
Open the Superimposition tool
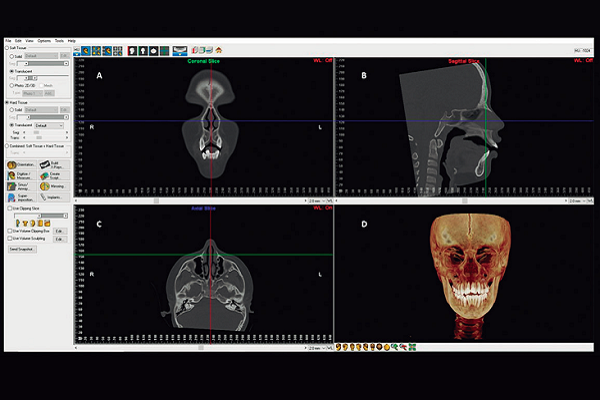(21, 198)
